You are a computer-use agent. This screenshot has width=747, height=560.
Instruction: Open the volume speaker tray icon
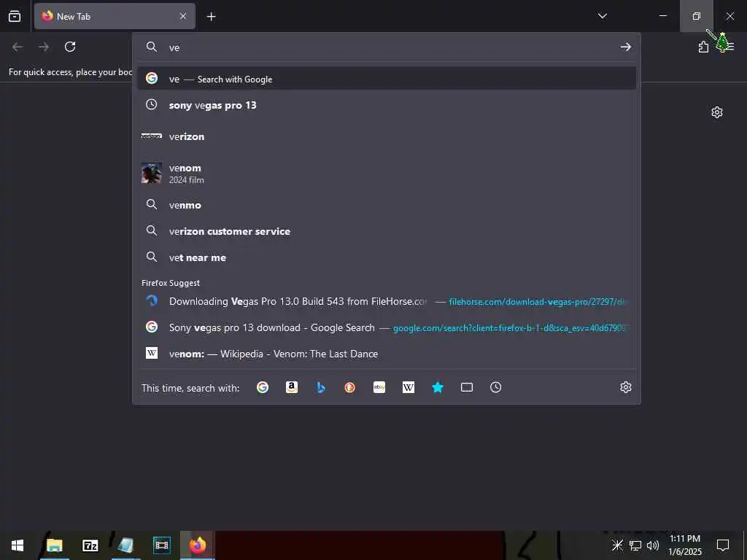click(653, 545)
